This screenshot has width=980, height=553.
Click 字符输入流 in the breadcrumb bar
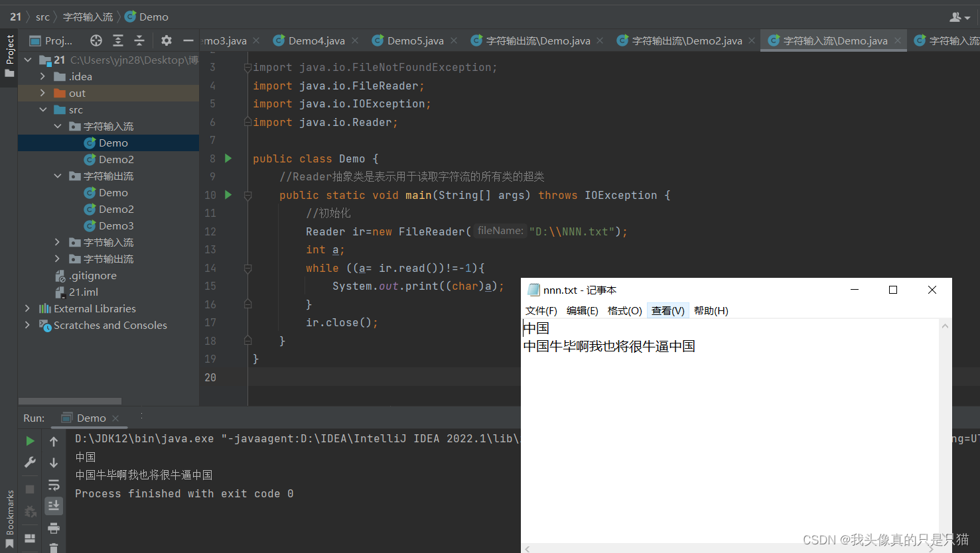tap(88, 17)
